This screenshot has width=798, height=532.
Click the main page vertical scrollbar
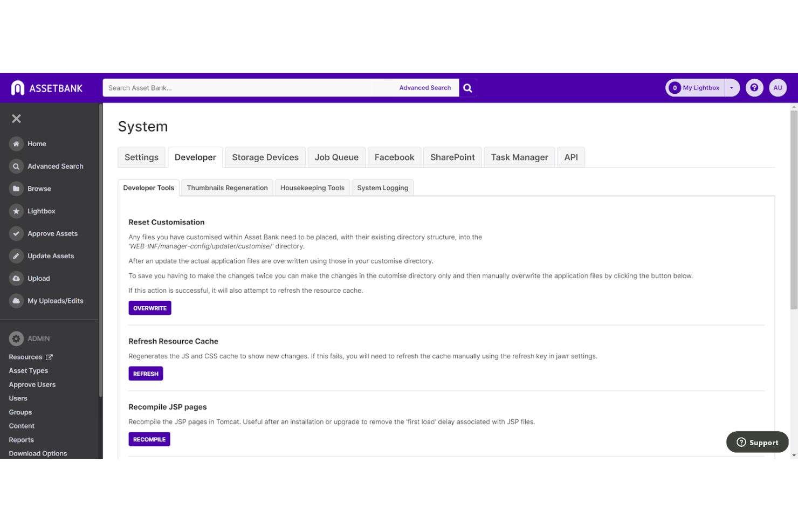click(x=794, y=210)
